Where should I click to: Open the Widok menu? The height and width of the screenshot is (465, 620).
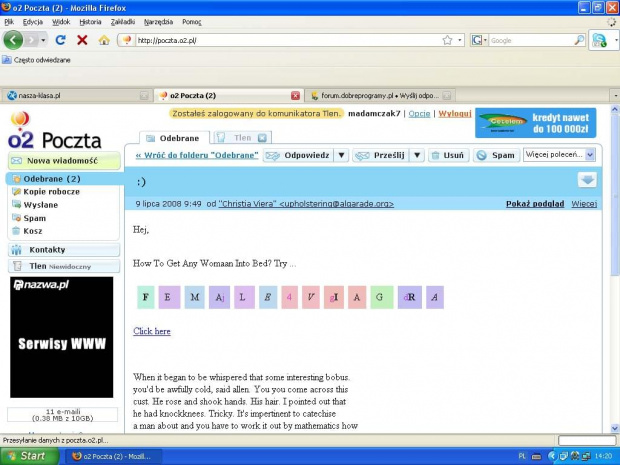(x=61, y=22)
